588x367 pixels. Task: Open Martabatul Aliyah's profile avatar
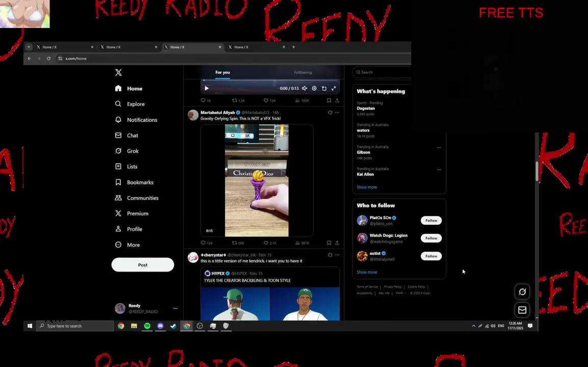pyautogui.click(x=193, y=115)
